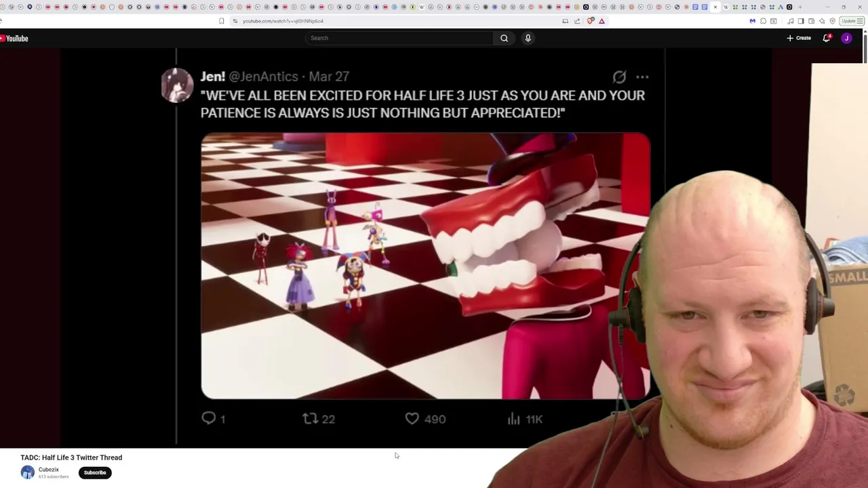868x488 pixels.
Task: Click the tweet's heart like icon
Action: pos(412,419)
